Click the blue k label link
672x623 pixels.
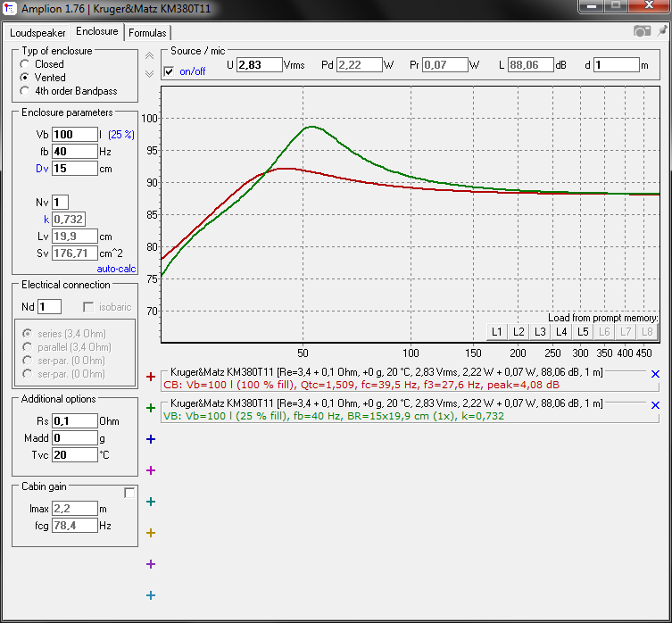tap(46, 220)
